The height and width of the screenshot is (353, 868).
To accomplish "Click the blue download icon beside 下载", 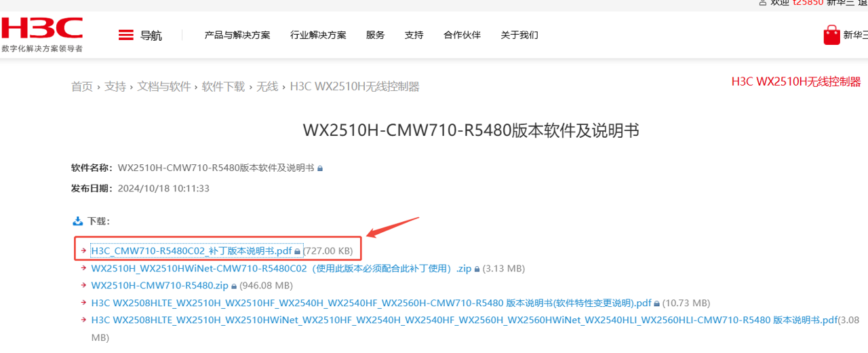I will point(77,221).
